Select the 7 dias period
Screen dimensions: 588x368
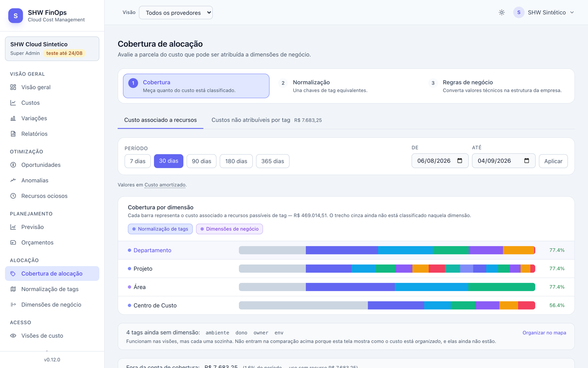(x=138, y=161)
